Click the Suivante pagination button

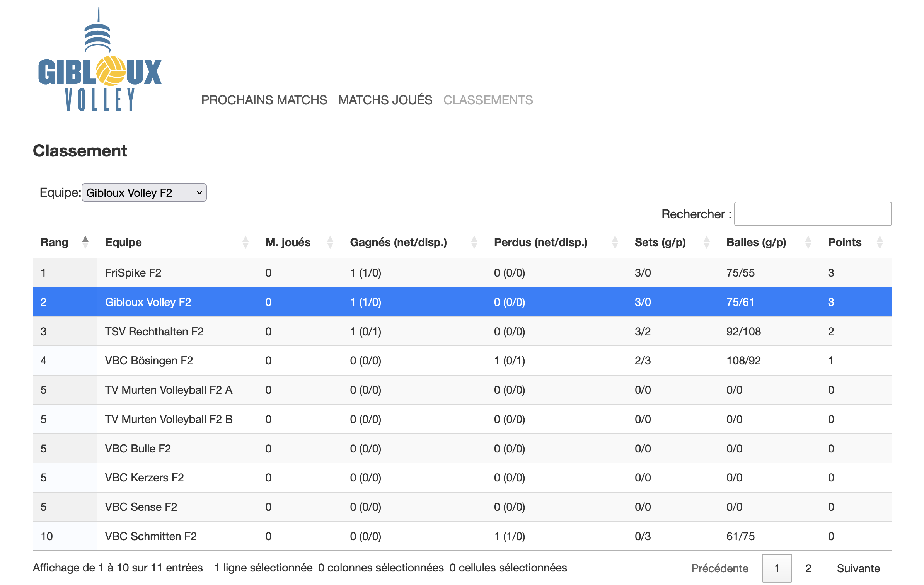858,568
